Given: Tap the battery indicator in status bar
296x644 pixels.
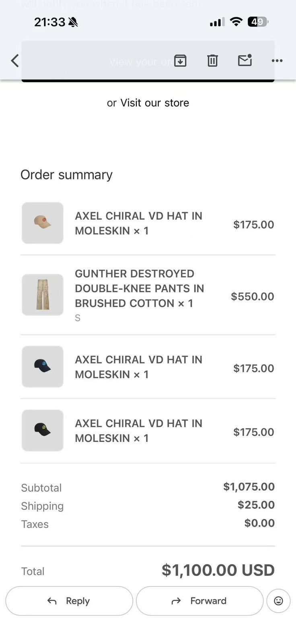Looking at the screenshot, I should (258, 22).
